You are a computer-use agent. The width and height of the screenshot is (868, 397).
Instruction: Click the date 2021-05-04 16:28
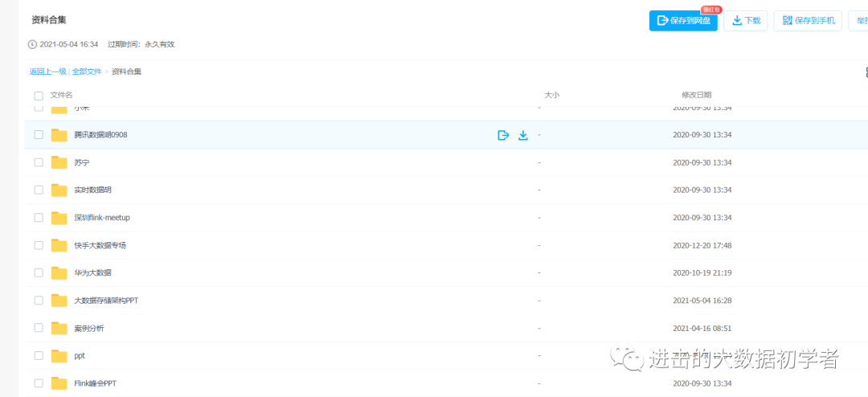[x=702, y=301]
